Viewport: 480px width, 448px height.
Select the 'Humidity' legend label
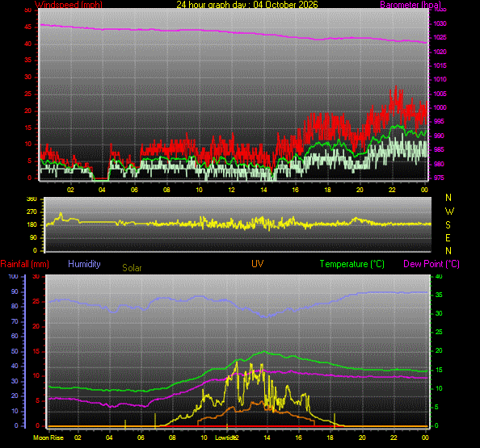(x=84, y=264)
